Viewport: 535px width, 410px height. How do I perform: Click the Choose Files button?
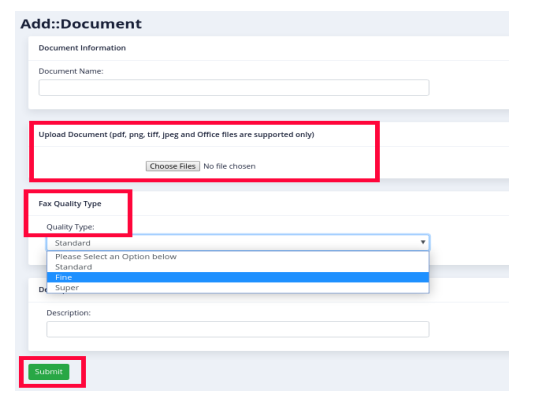pyautogui.click(x=173, y=166)
